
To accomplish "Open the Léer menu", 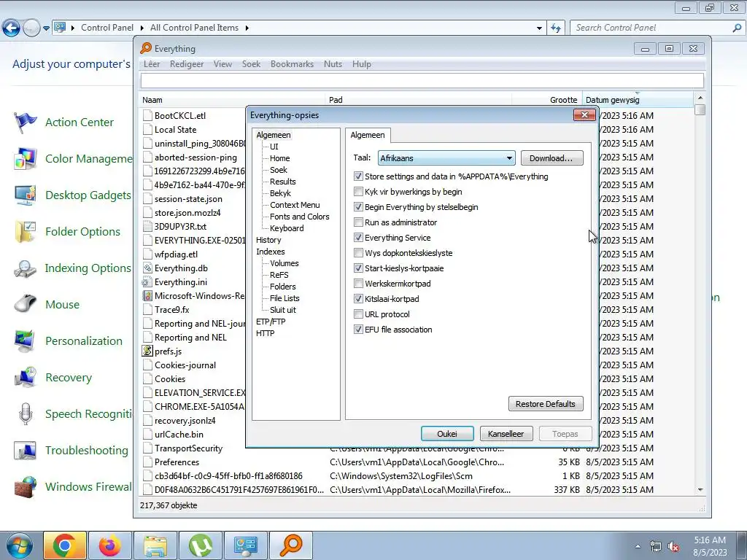I will pyautogui.click(x=152, y=64).
